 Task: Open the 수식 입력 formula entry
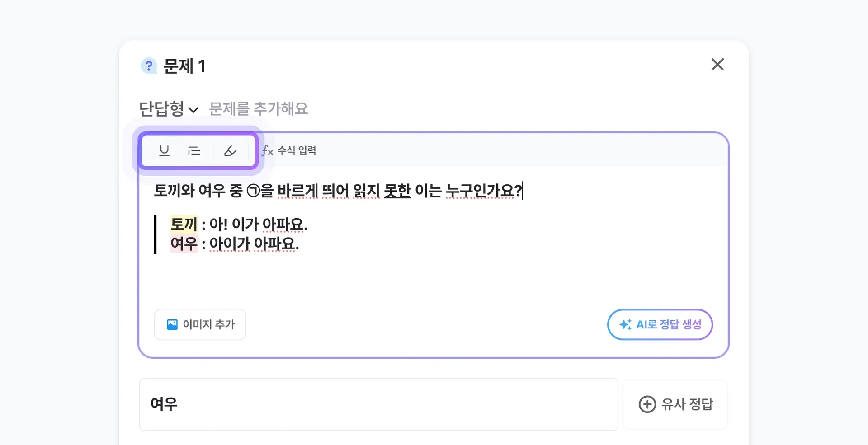[x=288, y=150]
